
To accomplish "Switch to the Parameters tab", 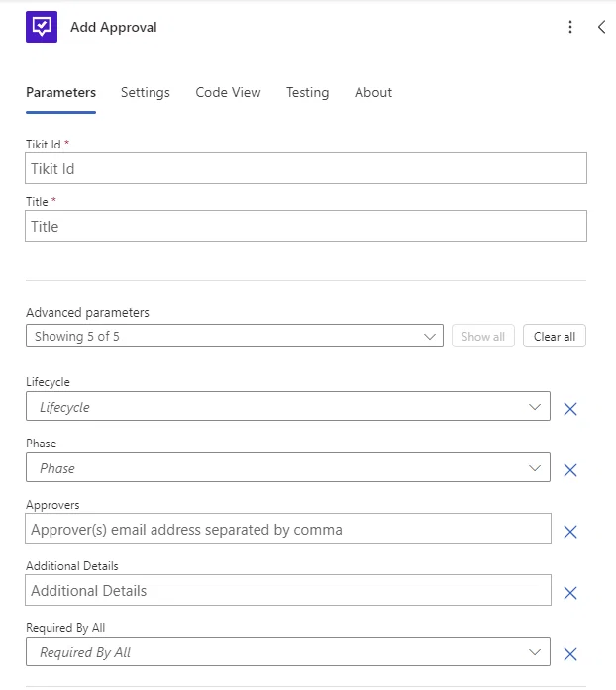I will tap(60, 92).
